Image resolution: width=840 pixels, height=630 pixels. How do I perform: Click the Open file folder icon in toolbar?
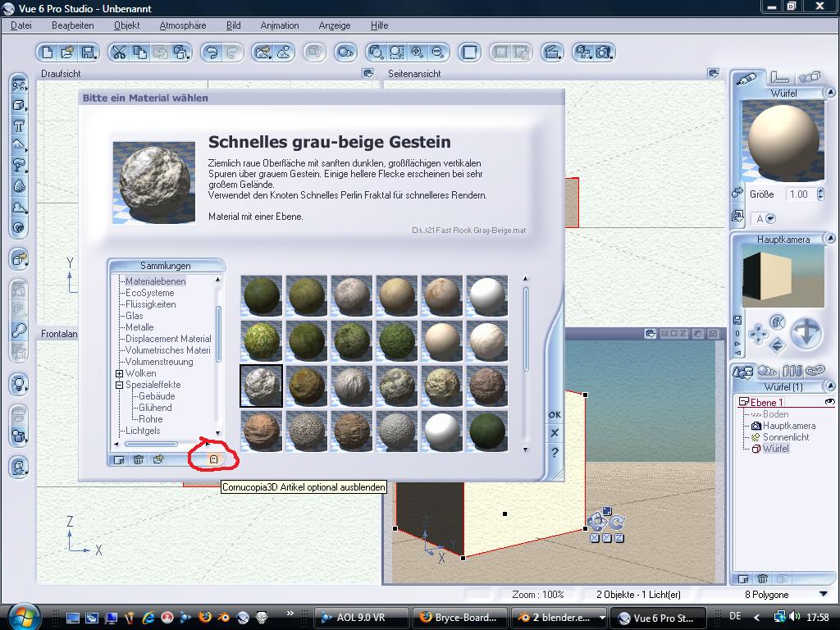click(67, 52)
